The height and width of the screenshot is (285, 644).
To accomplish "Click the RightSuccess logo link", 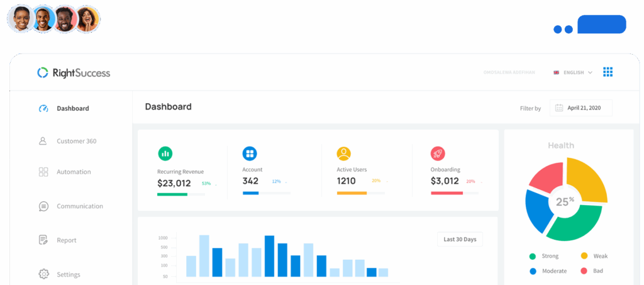I will coord(74,73).
